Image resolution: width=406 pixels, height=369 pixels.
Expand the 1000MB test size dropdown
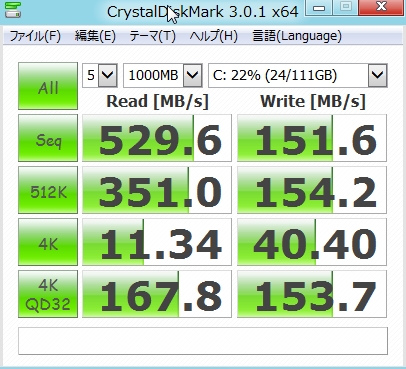pos(163,75)
